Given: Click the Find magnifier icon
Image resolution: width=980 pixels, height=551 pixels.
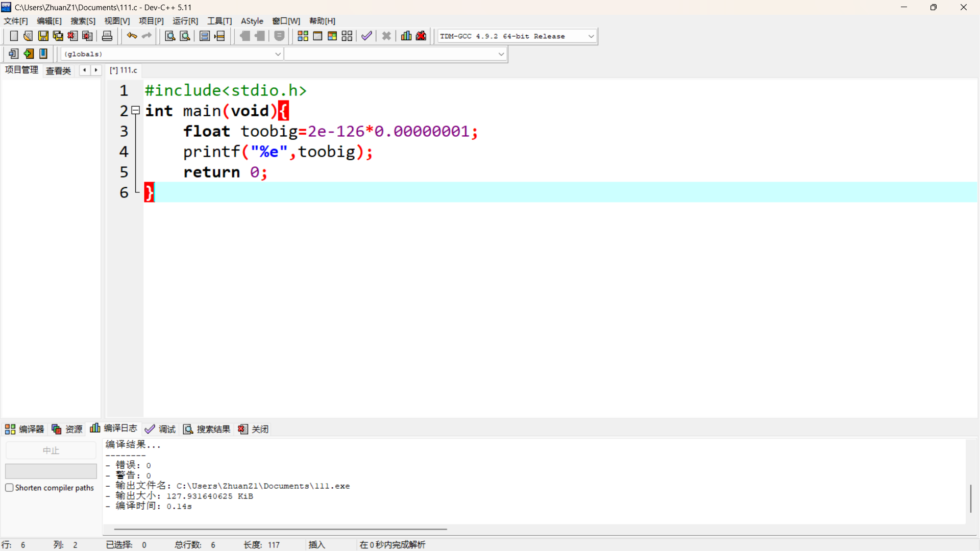Looking at the screenshot, I should 170,36.
